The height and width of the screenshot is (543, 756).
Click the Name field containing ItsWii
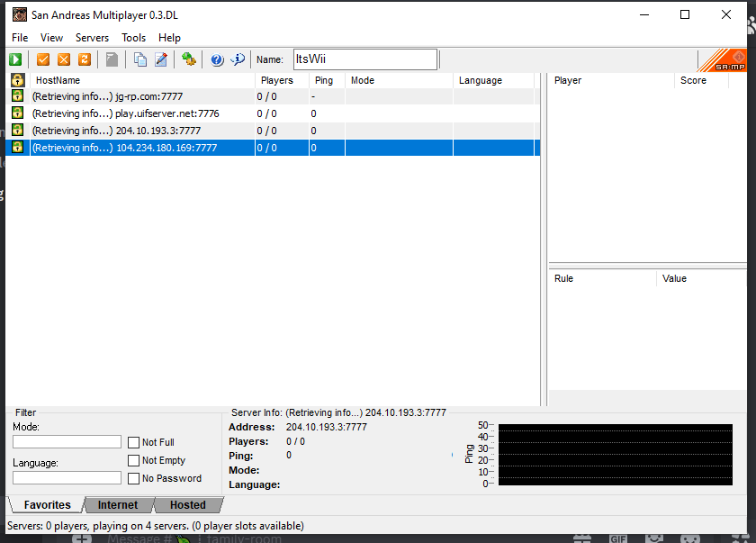point(365,59)
